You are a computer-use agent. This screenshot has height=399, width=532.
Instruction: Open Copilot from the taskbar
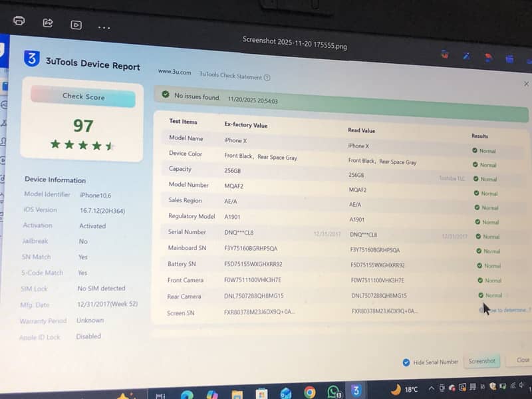212,394
